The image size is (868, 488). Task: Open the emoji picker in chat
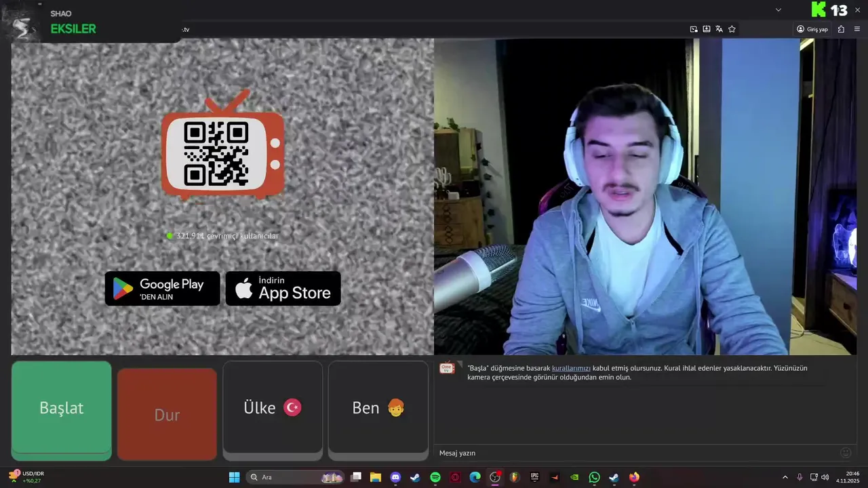846,453
